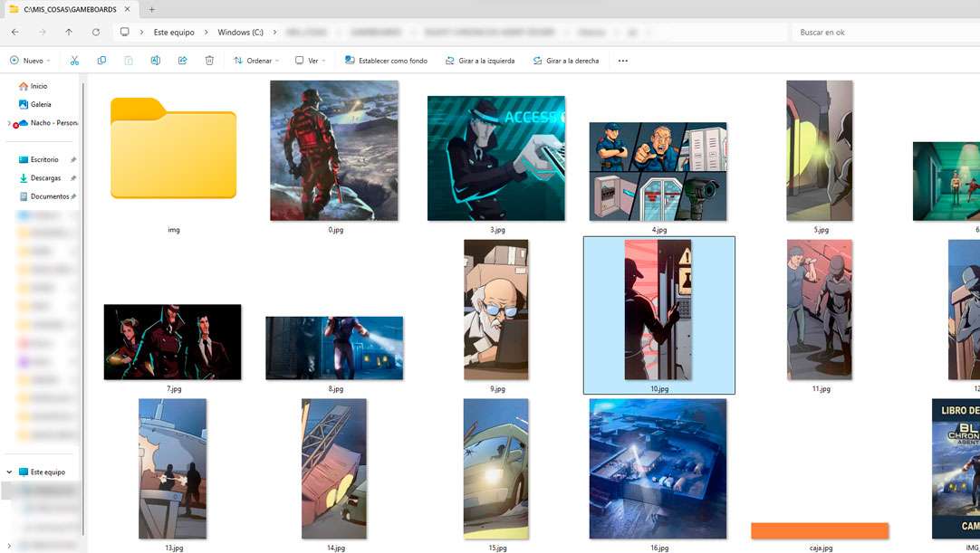Click Girar a la derecha
This screenshot has width=980, height=553.
pos(566,61)
